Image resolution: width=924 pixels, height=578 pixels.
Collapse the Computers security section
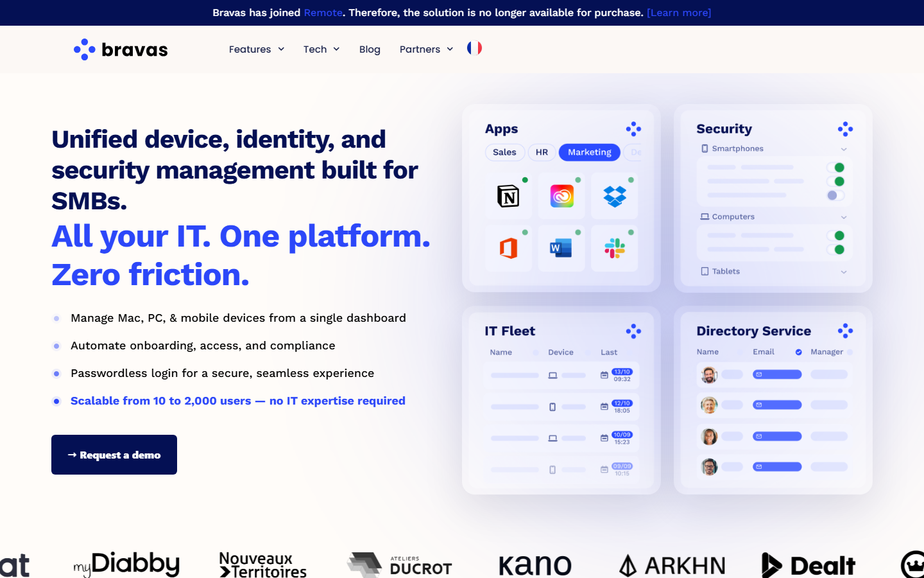point(844,217)
